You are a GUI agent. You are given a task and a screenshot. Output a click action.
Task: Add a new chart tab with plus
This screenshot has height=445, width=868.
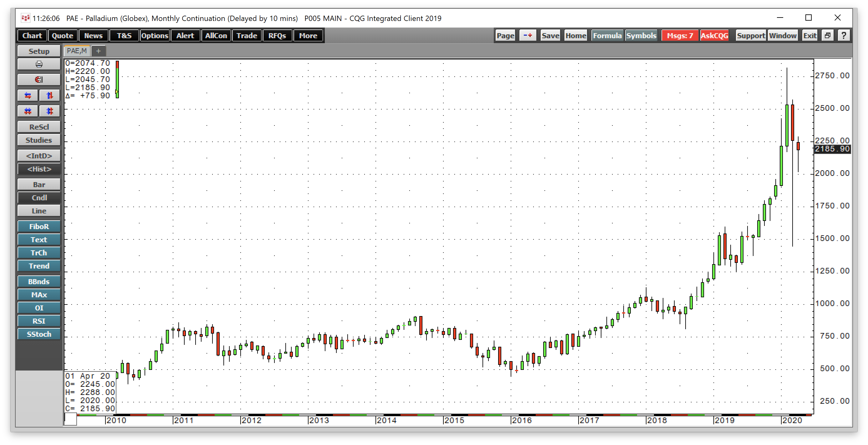(98, 51)
